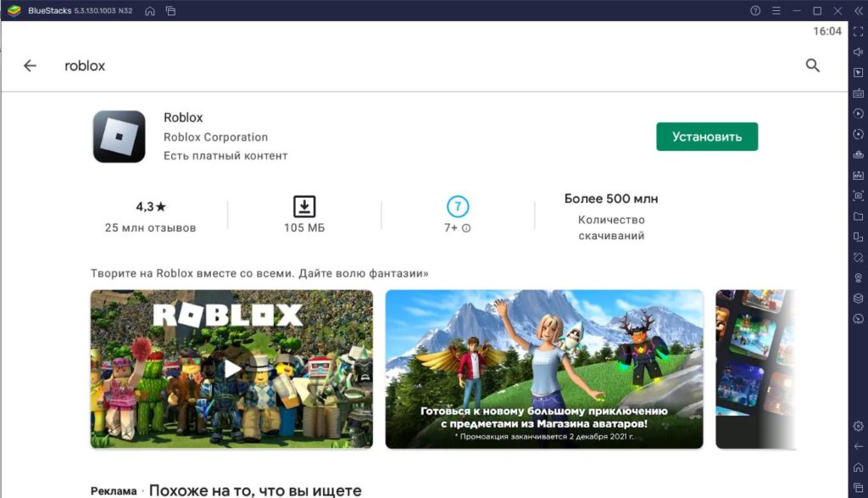Click the BlueStacks logo in title bar
The width and height of the screenshot is (868, 498).
[14, 10]
